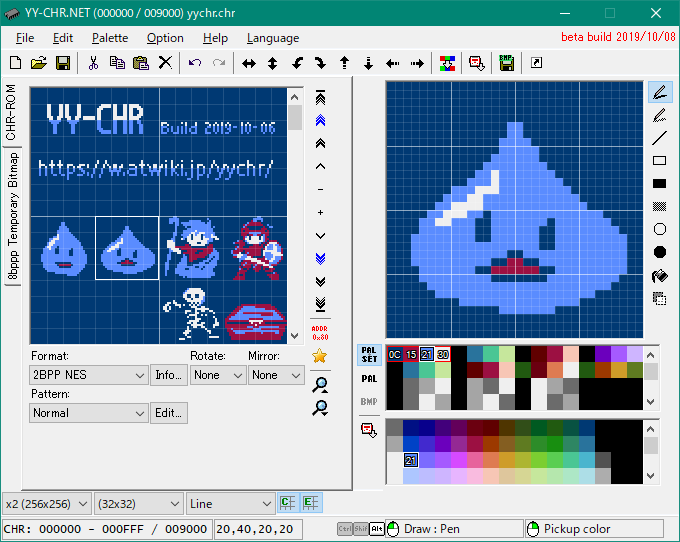The width and height of the screenshot is (680, 542).
Task: Select the Line drawing tool
Action: [x=660, y=138]
